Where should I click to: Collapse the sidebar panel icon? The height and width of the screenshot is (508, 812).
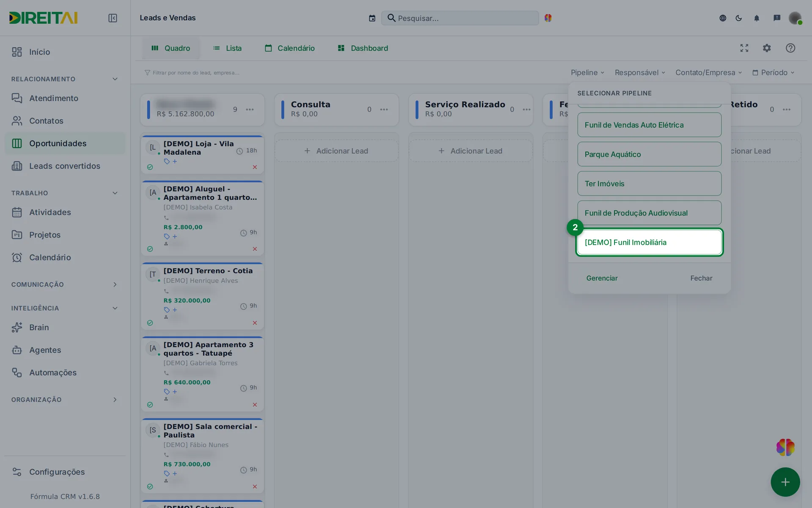coord(112,18)
